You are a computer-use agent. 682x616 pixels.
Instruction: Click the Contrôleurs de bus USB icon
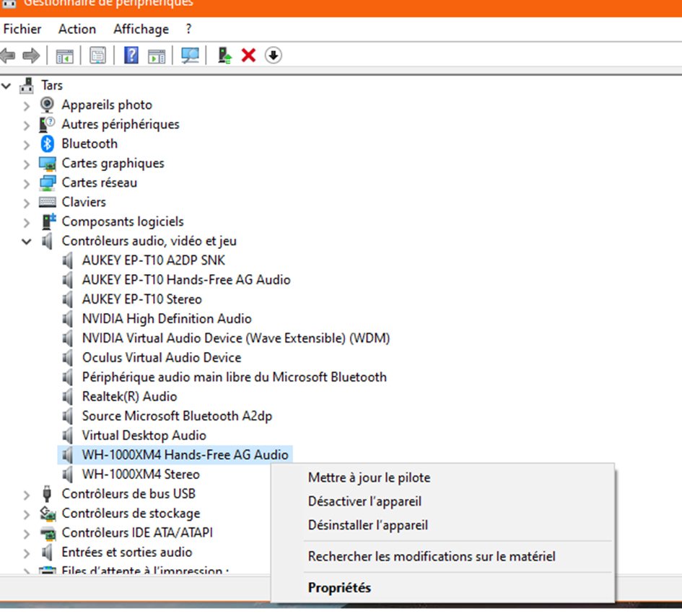(x=47, y=494)
